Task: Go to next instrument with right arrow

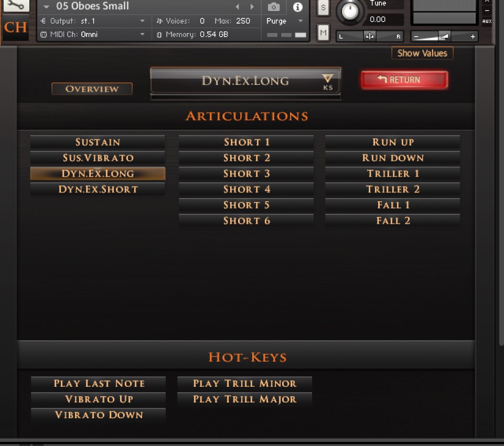Action: coord(252,7)
